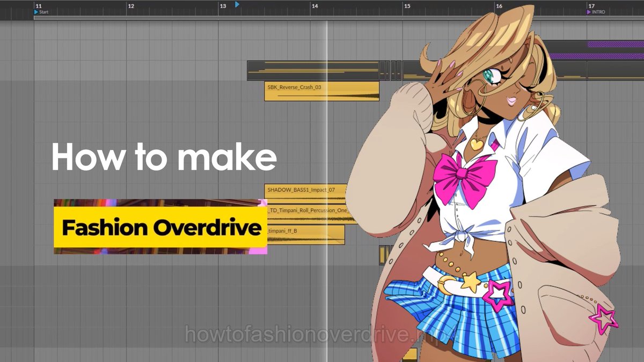The width and height of the screenshot is (644, 362).
Task: Select the dark clip above SBK_Reverse_Crash_03
Action: click(x=313, y=70)
